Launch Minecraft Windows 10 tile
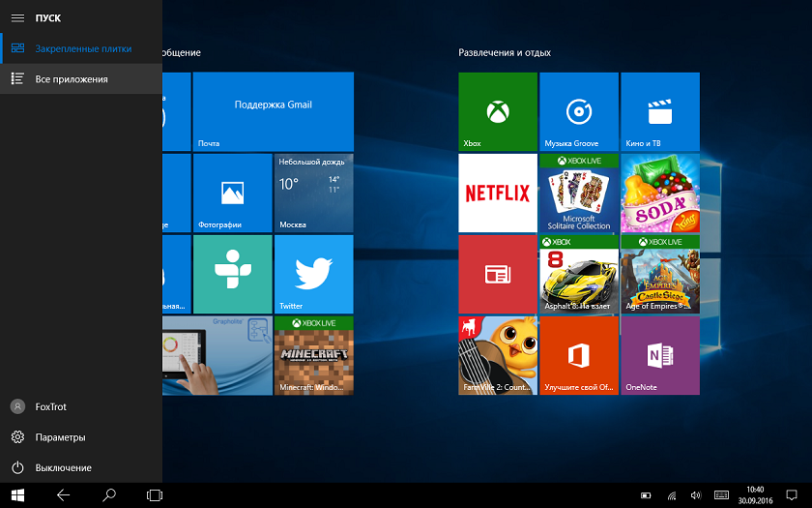 [313, 355]
